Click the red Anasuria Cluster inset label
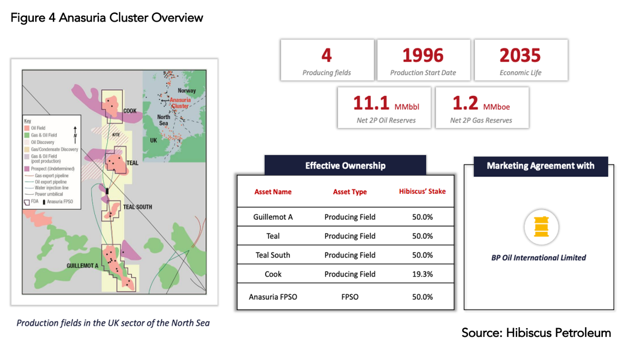629x364 pixels. click(x=180, y=103)
